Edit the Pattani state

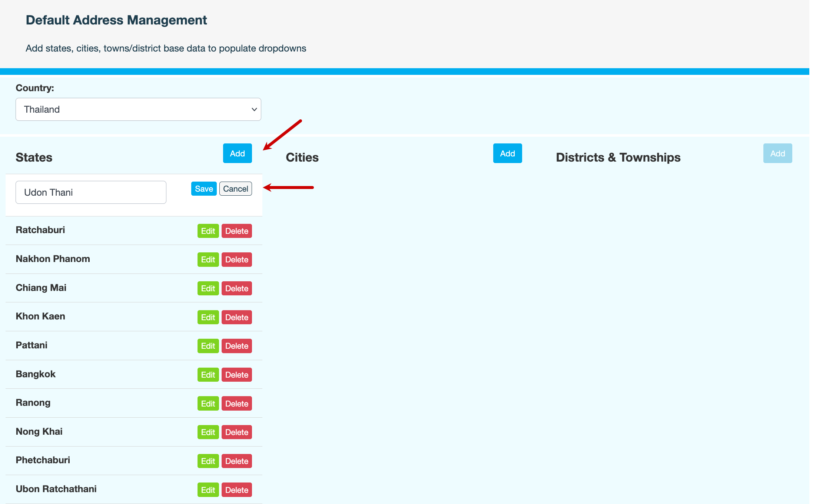pyautogui.click(x=208, y=346)
